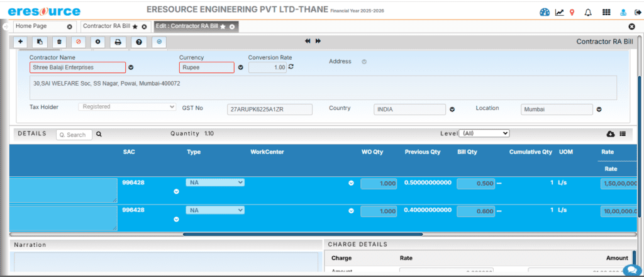Viewport: 644px width, 277px height.
Task: Click the delete trash icon in toolbar
Action: (x=59, y=42)
